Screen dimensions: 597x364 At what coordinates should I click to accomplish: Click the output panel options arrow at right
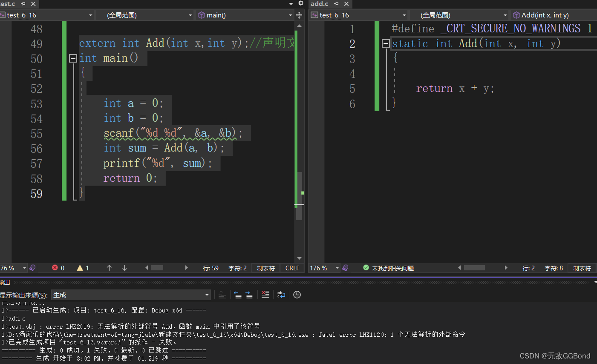click(594, 283)
